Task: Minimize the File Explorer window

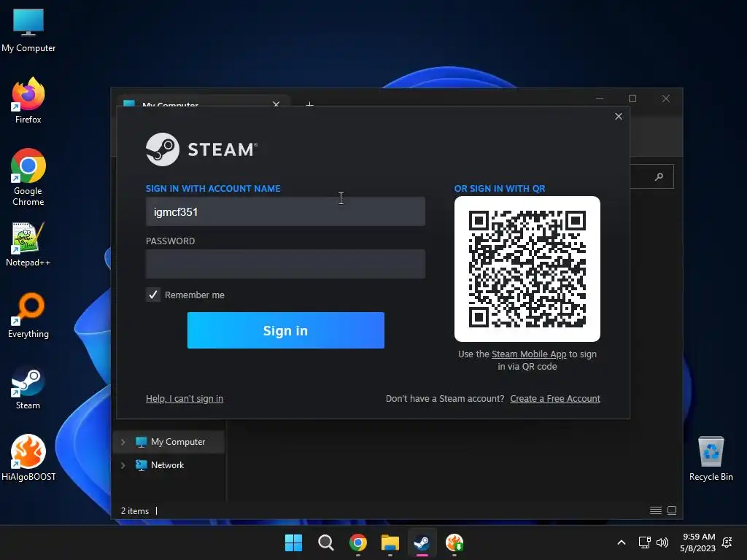Action: click(x=600, y=98)
